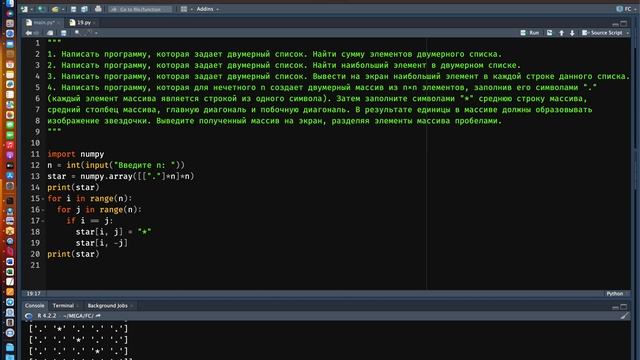Minimize the console pane
The width and height of the screenshot is (640, 360).
tap(615, 307)
